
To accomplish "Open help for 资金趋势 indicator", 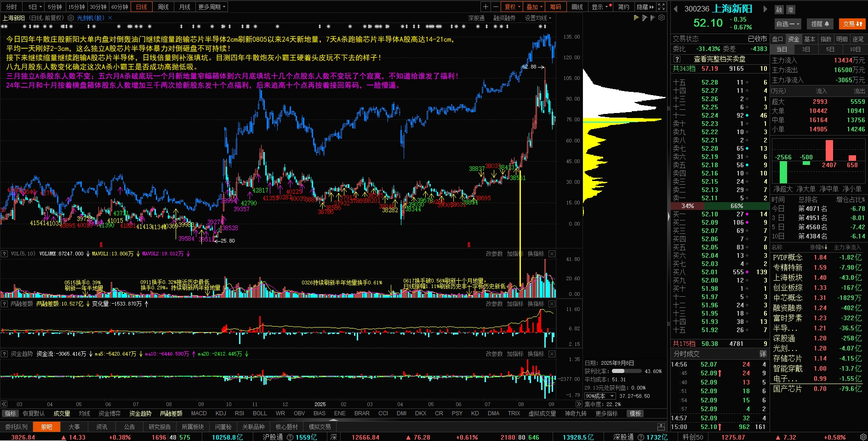I will click(x=5, y=354).
